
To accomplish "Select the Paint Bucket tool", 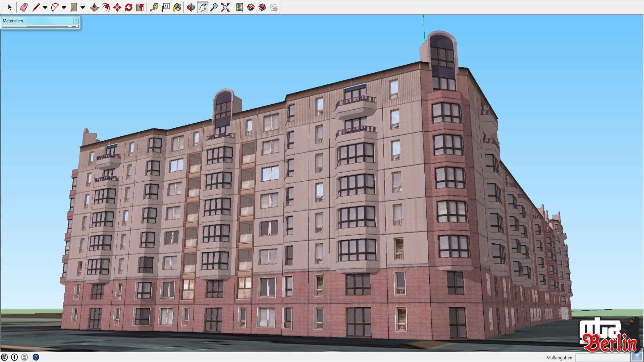I will (177, 7).
